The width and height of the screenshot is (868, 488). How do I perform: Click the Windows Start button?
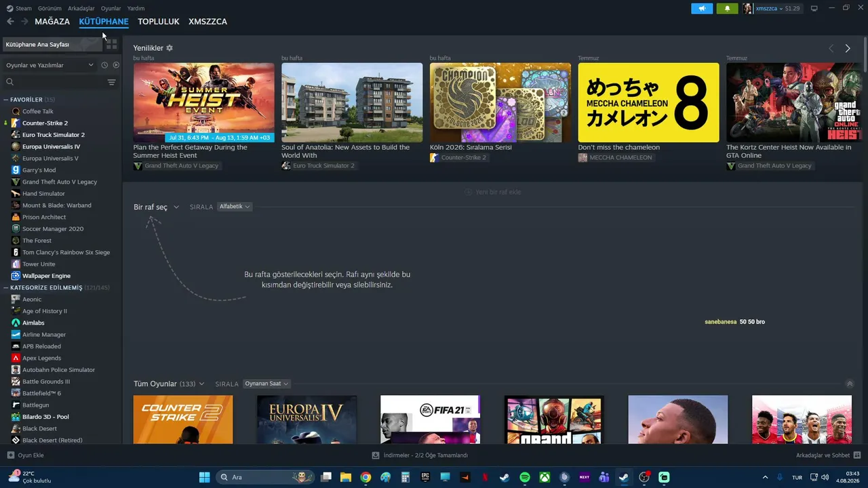pyautogui.click(x=204, y=477)
